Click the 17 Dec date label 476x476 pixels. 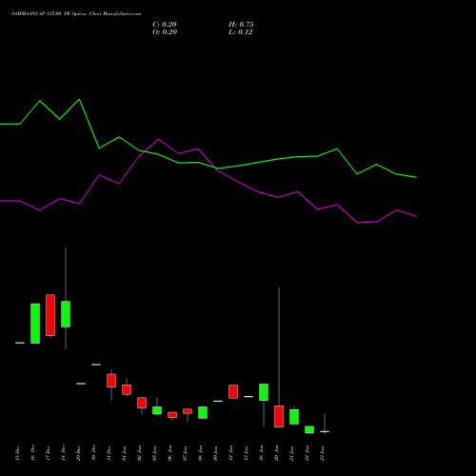click(x=48, y=453)
